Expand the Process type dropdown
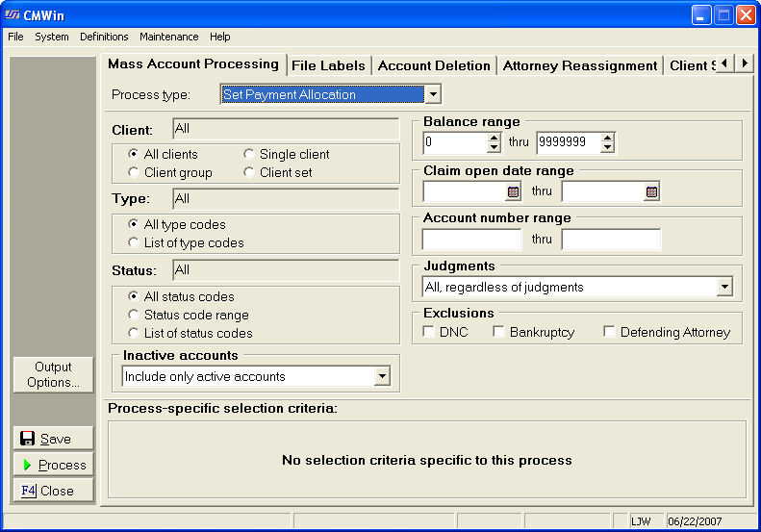 coord(433,94)
